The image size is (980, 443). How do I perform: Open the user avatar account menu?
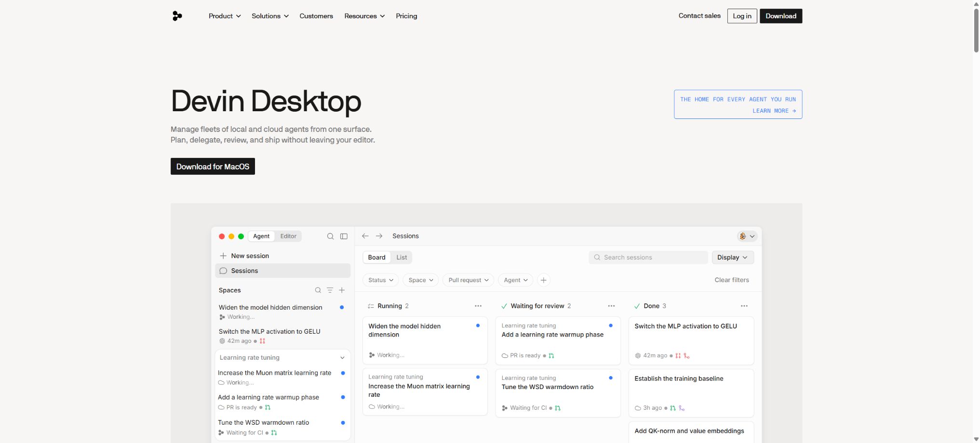[747, 236]
